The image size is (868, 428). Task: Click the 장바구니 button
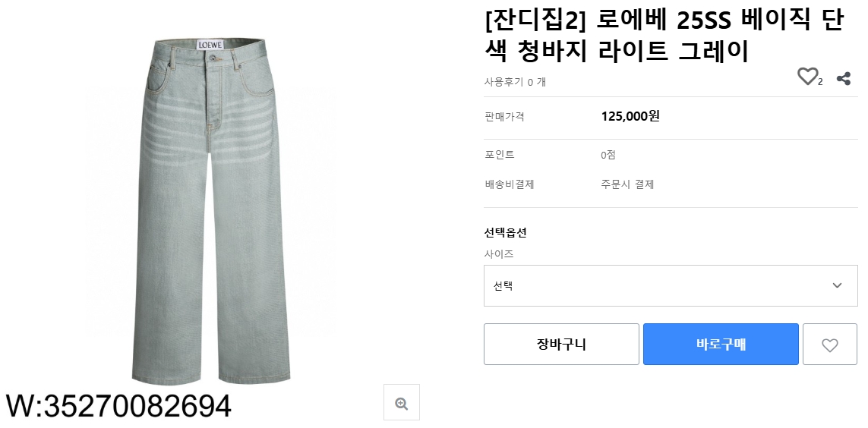pyautogui.click(x=561, y=345)
